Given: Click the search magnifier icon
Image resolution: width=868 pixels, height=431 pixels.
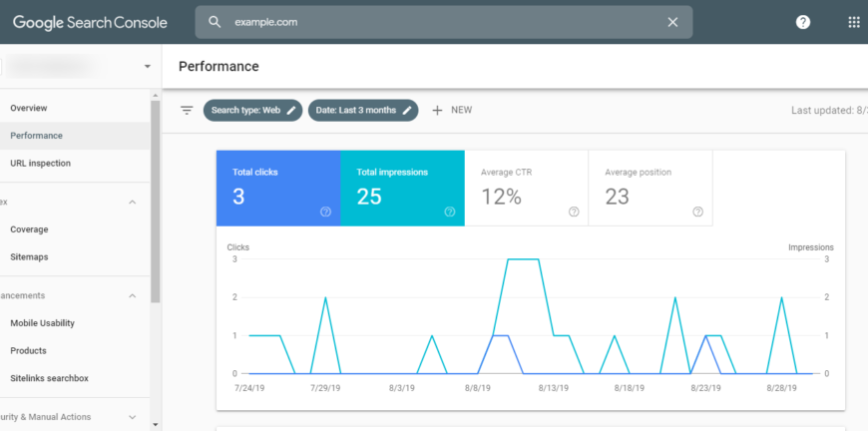Looking at the screenshot, I should pos(215,22).
